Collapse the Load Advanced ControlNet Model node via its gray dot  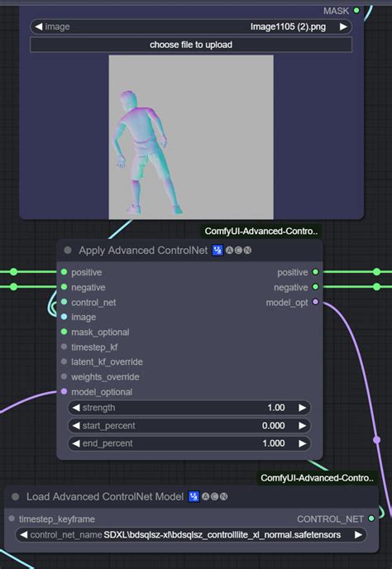[x=15, y=496]
